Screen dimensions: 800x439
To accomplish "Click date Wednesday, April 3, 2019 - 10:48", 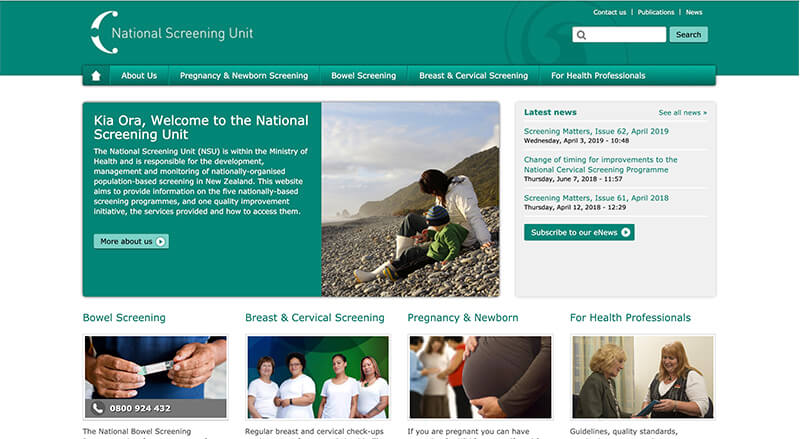I will point(576,141).
